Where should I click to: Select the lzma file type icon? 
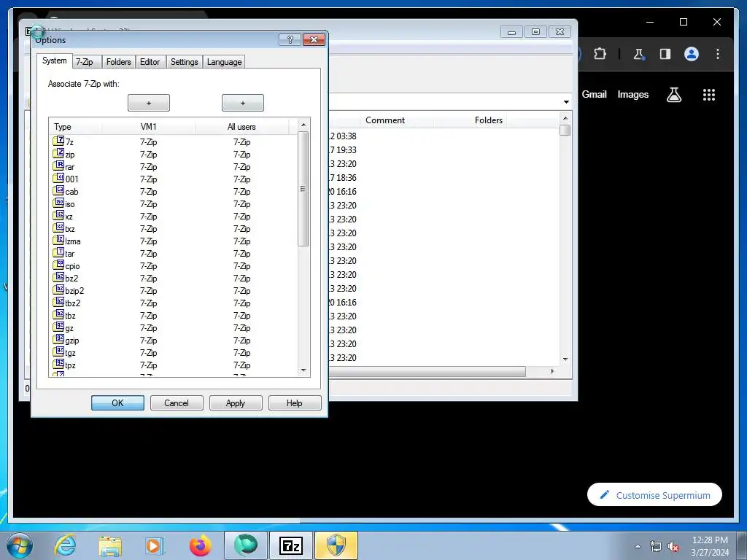pyautogui.click(x=58, y=240)
